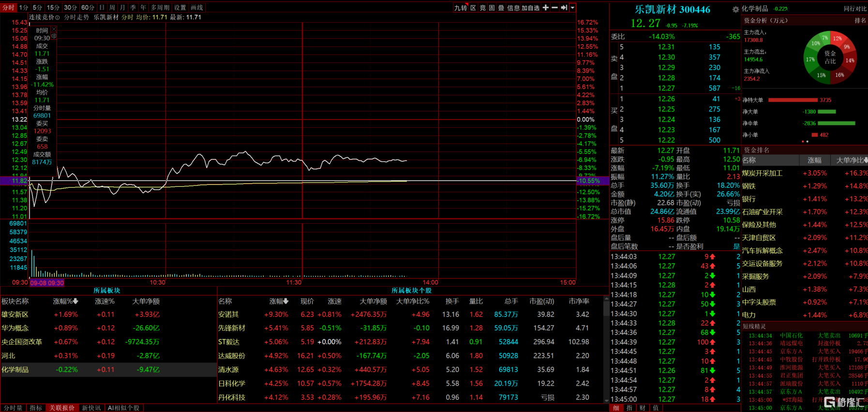The image size is (868, 412).
Task: Switch to the 日 daily chart tab
Action: click(102, 8)
